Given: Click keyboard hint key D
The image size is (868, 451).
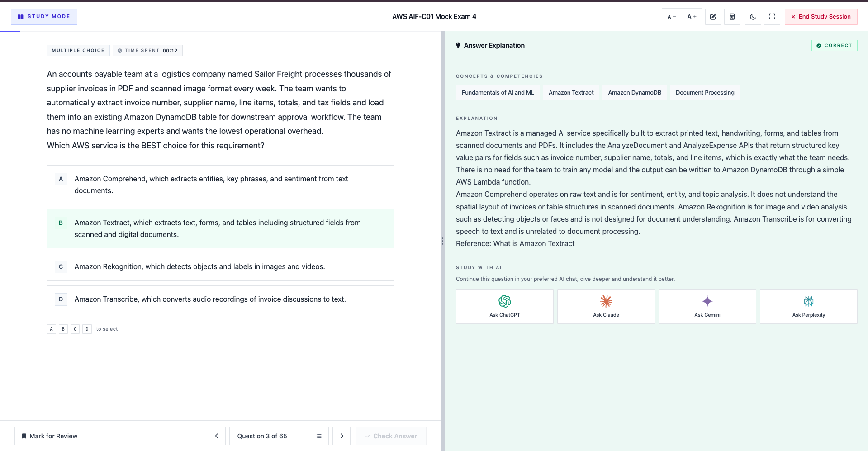Looking at the screenshot, I should pyautogui.click(x=87, y=329).
